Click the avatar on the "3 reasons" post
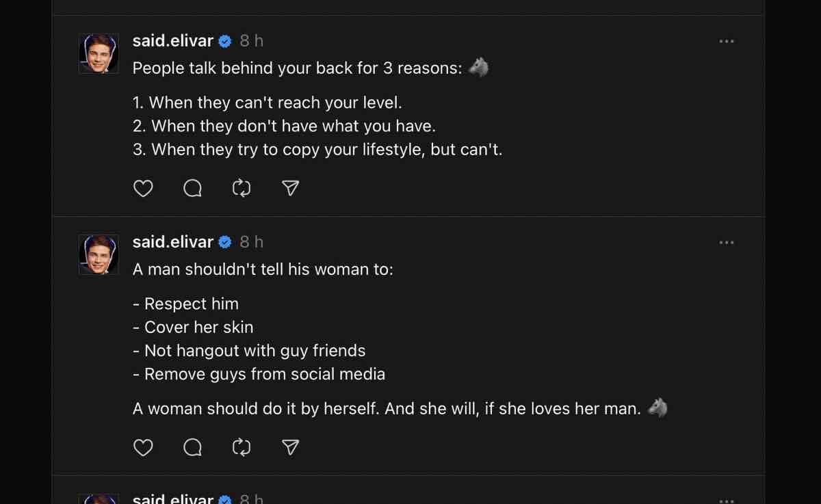 click(99, 53)
